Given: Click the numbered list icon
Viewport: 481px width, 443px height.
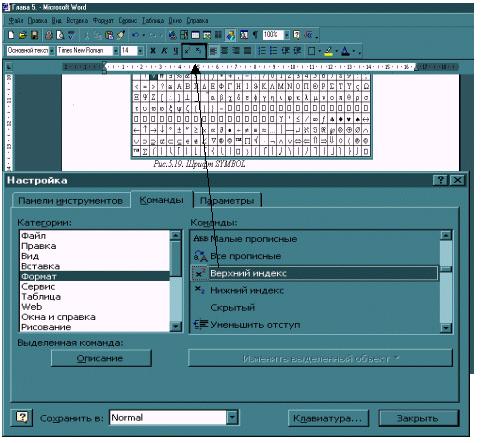Looking at the screenshot, I should tap(262, 51).
